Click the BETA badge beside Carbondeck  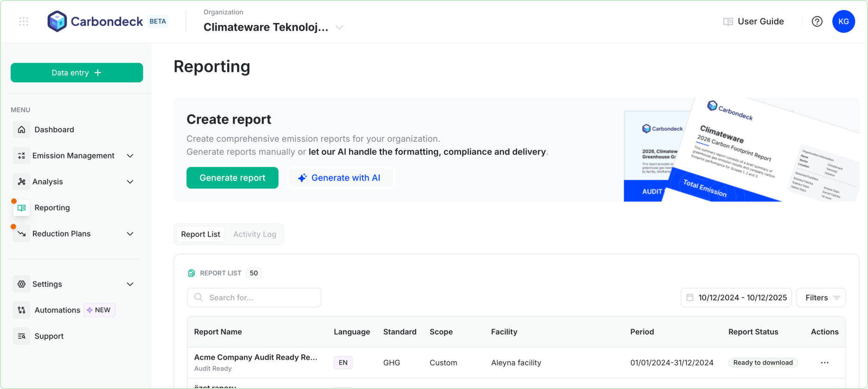(158, 21)
